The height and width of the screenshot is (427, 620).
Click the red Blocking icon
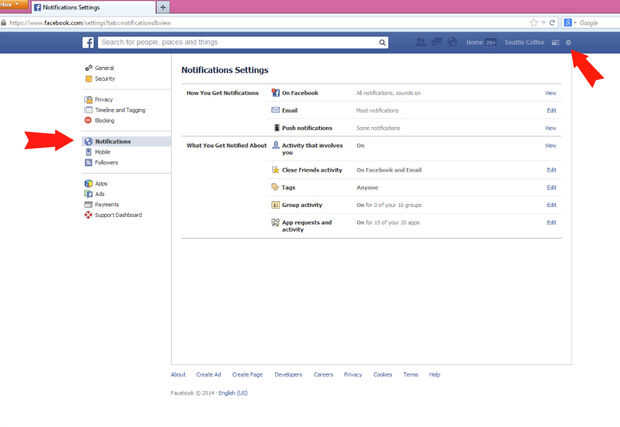click(88, 120)
